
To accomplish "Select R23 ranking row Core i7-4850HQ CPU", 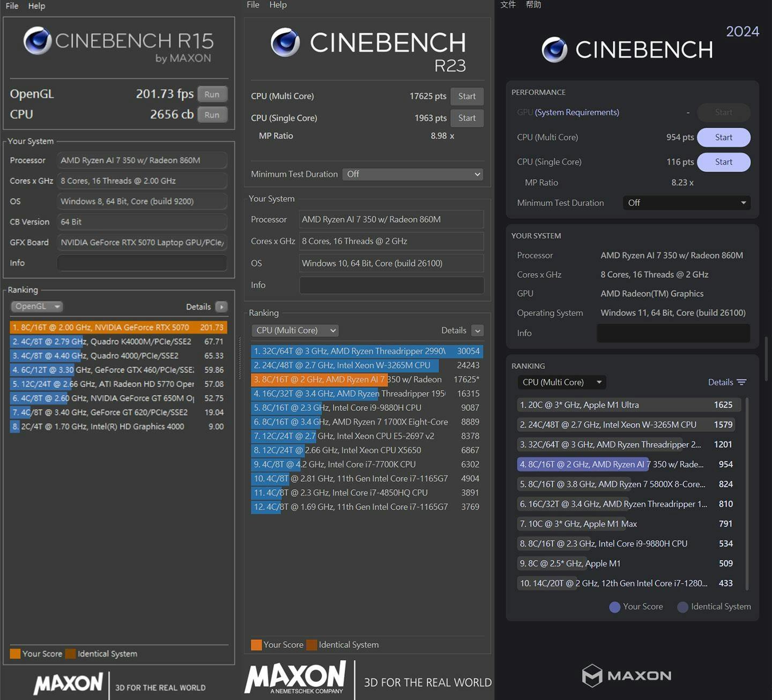I will click(x=367, y=493).
